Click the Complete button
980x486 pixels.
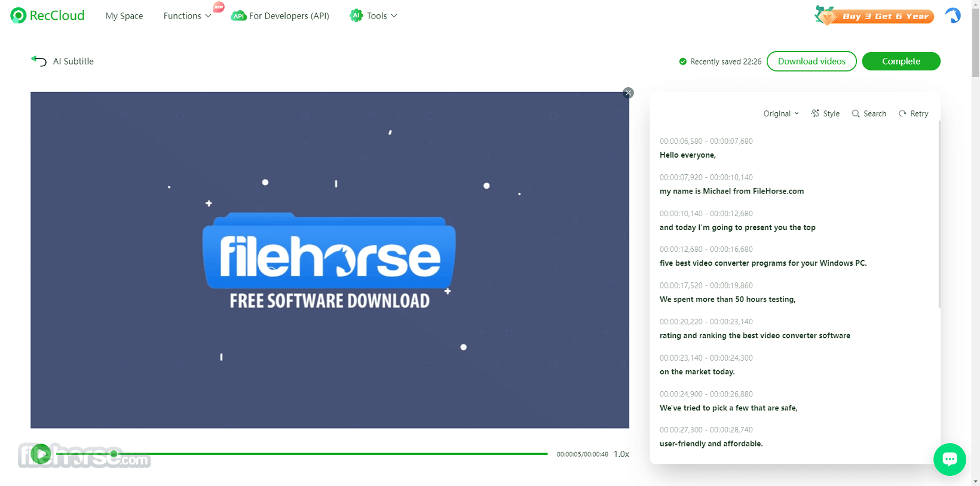click(x=901, y=61)
